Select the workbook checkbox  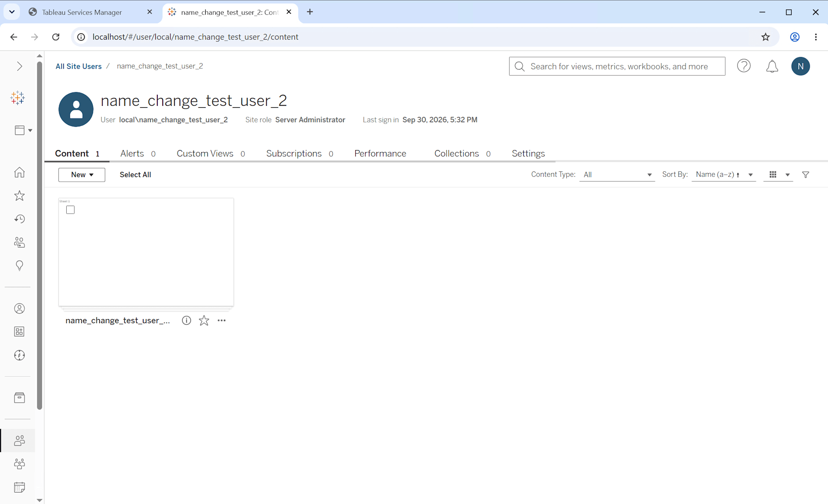(70, 210)
